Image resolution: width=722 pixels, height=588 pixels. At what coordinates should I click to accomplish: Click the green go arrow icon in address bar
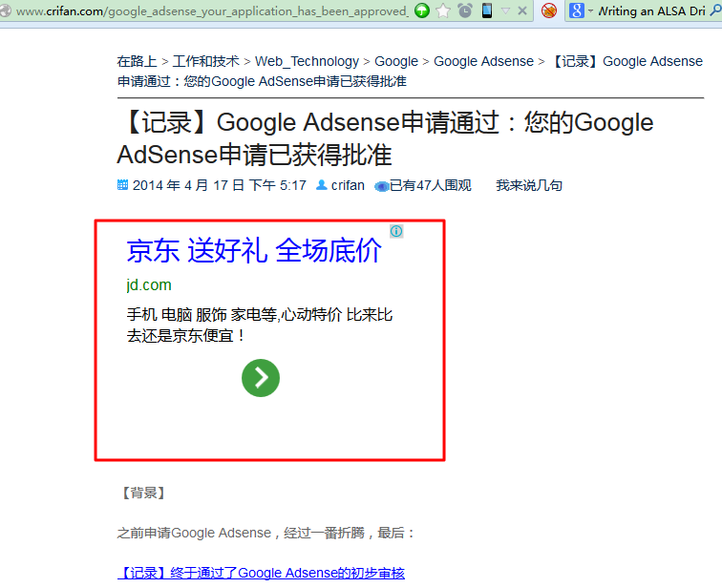pyautogui.click(x=421, y=10)
